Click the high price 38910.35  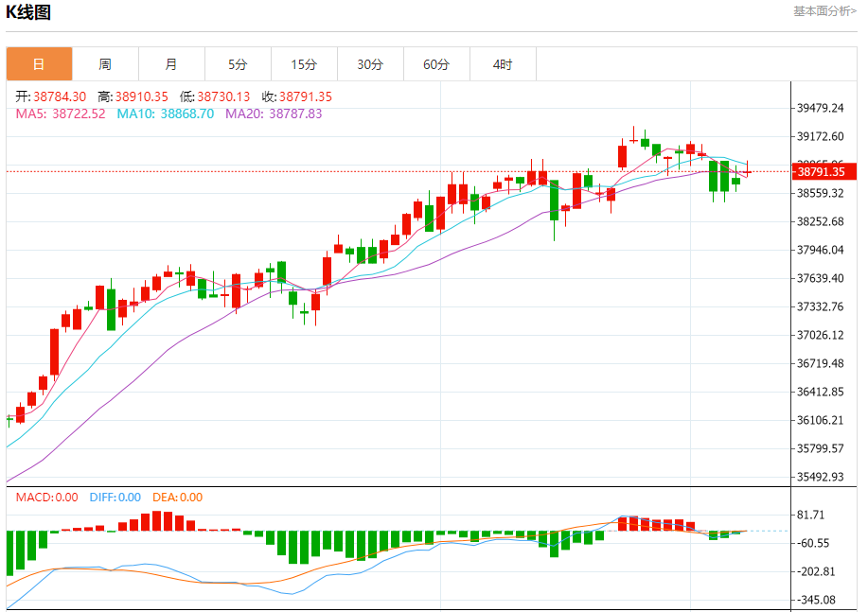tap(141, 96)
